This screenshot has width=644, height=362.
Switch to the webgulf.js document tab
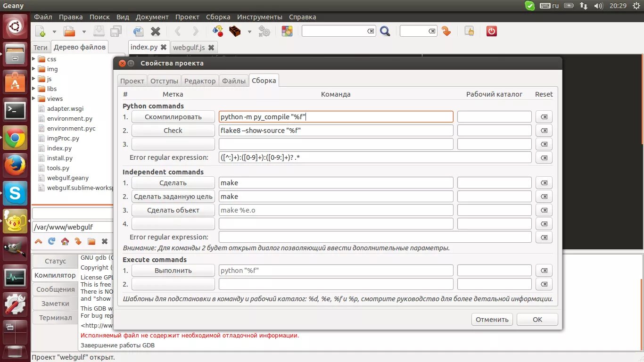[189, 47]
